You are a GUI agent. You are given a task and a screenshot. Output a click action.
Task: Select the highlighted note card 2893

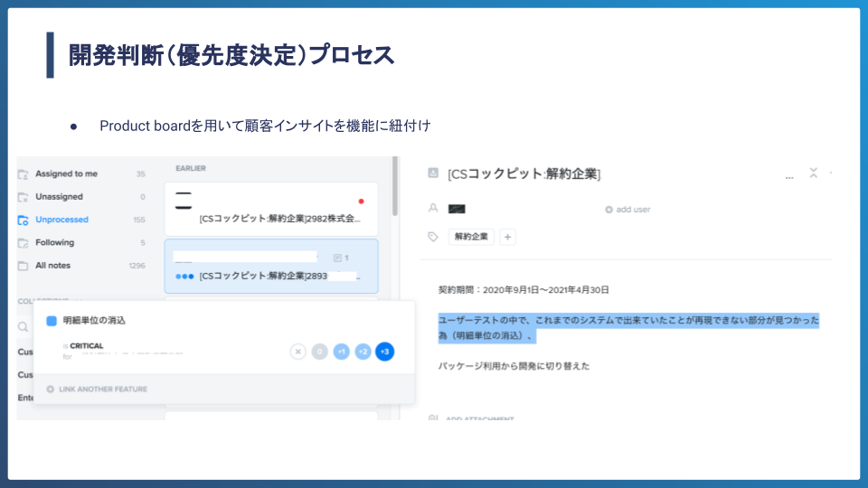271,266
